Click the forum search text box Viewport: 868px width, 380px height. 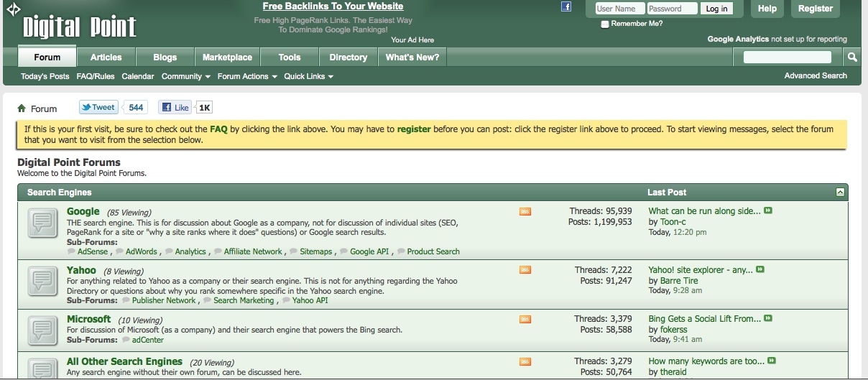[x=788, y=57]
